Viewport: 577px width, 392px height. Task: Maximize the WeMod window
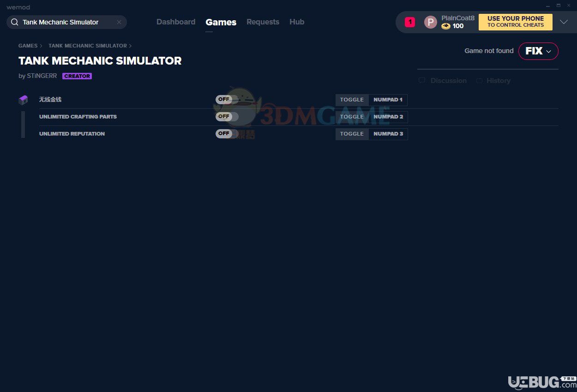point(558,6)
